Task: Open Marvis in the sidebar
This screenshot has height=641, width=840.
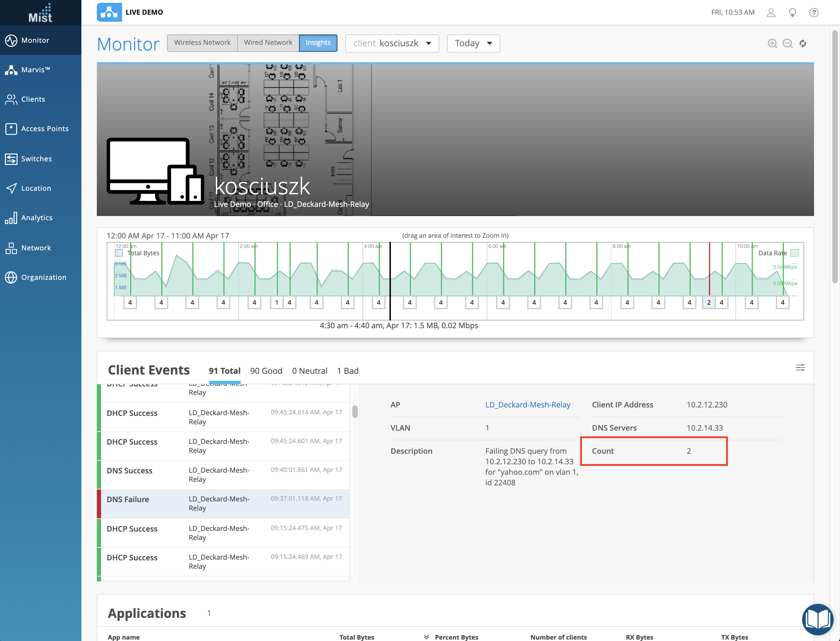Action: pos(35,70)
